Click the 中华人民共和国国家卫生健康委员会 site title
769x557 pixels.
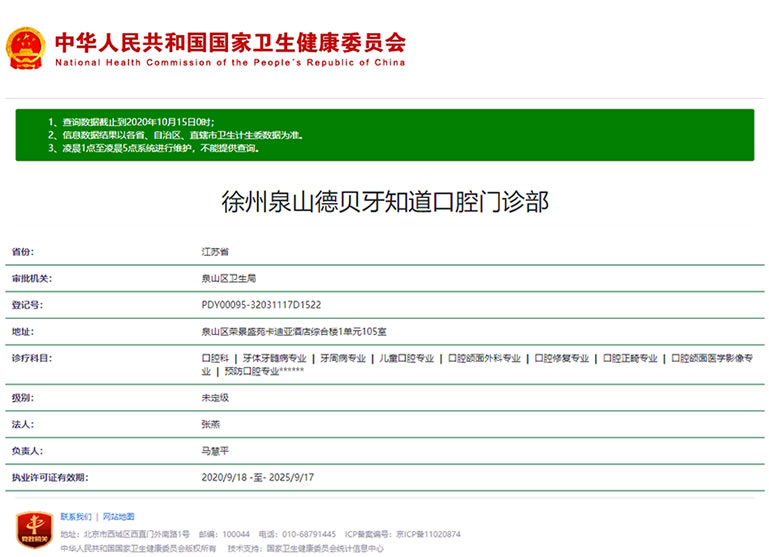(x=230, y=42)
